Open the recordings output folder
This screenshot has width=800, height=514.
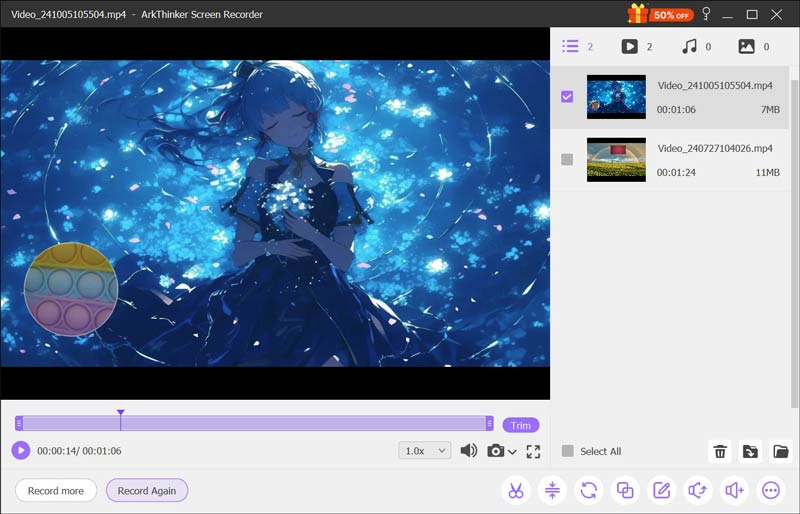(x=781, y=451)
